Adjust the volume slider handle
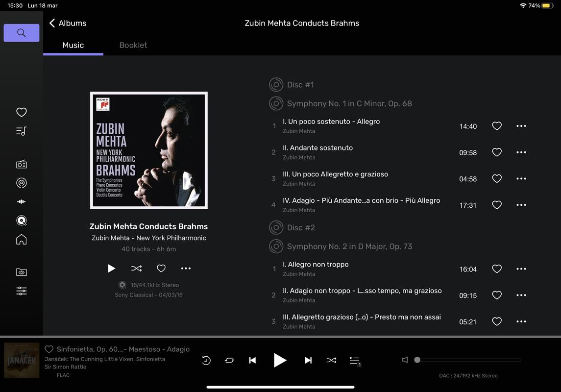Screen dimensions: 561x392 [x=417, y=360]
